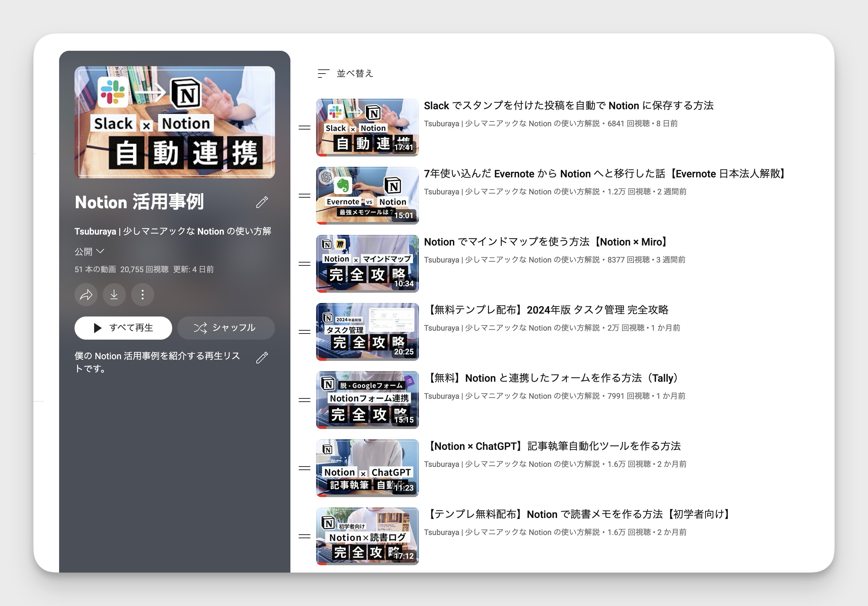The height and width of the screenshot is (606, 868).
Task: Click the シャッフル shuffle button
Action: pos(226,328)
